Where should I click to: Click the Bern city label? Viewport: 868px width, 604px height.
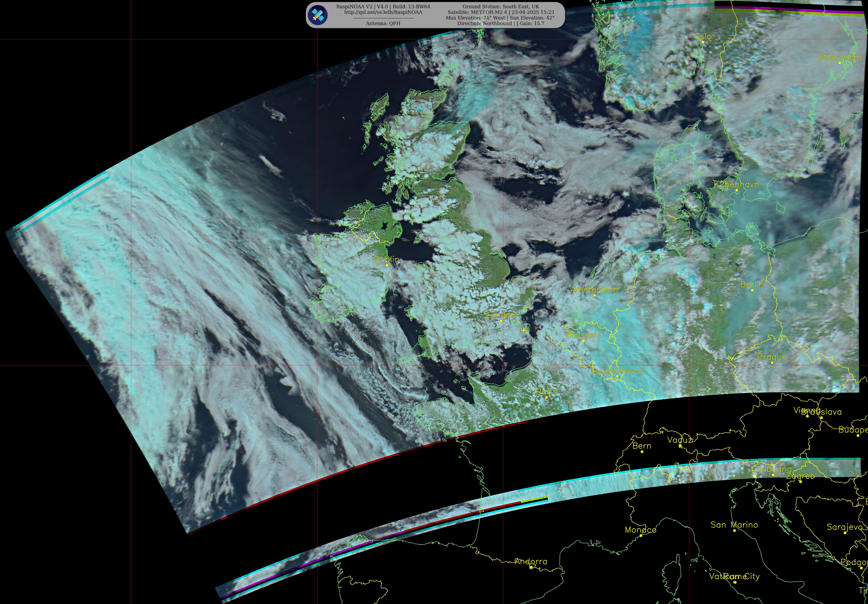tap(642, 446)
